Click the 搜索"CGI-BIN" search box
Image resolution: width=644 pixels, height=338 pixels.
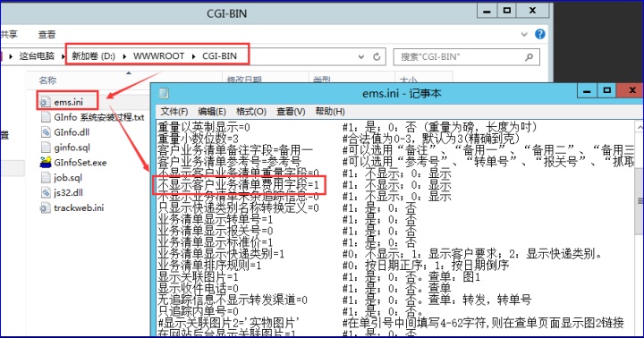(467, 57)
